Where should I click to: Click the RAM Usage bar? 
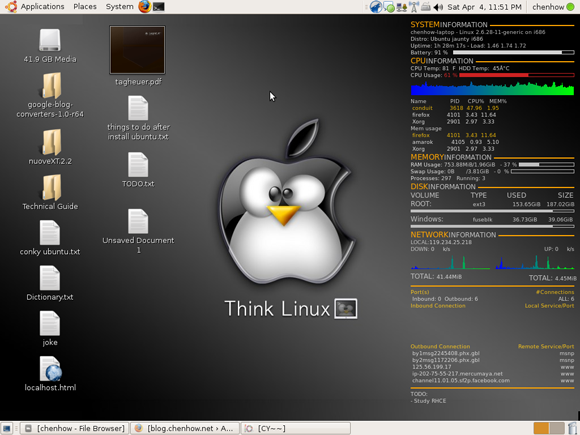tap(546, 165)
